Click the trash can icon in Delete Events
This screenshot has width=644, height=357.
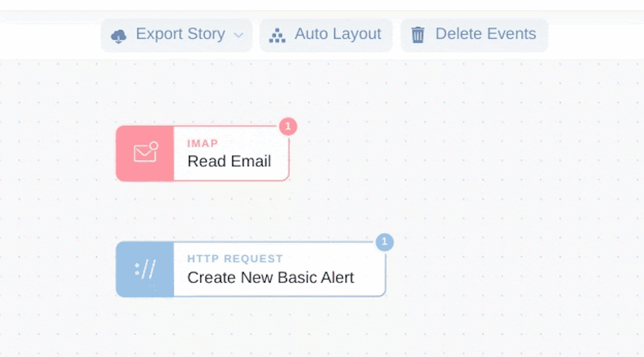pyautogui.click(x=418, y=35)
